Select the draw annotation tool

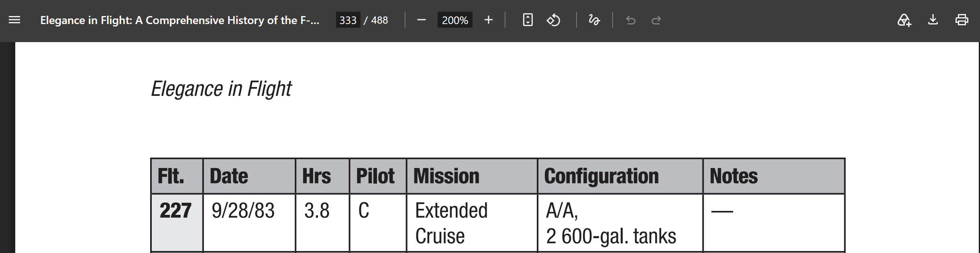click(x=594, y=20)
